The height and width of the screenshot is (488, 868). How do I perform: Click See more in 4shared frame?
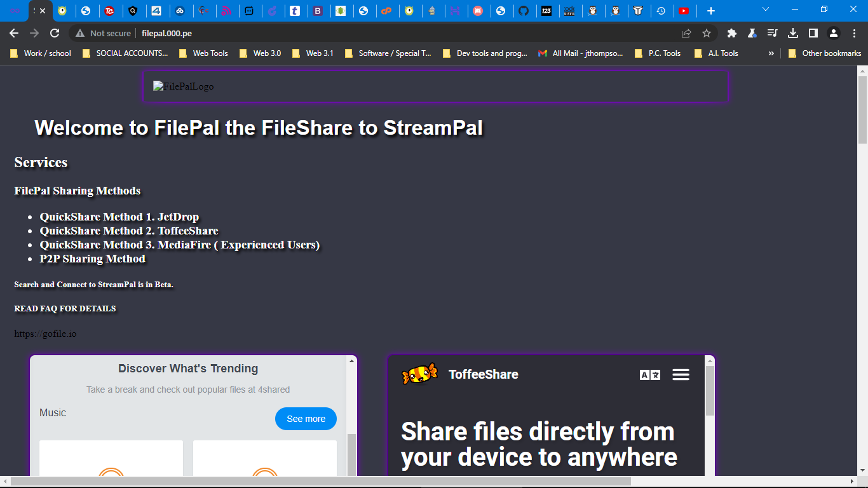tap(306, 419)
